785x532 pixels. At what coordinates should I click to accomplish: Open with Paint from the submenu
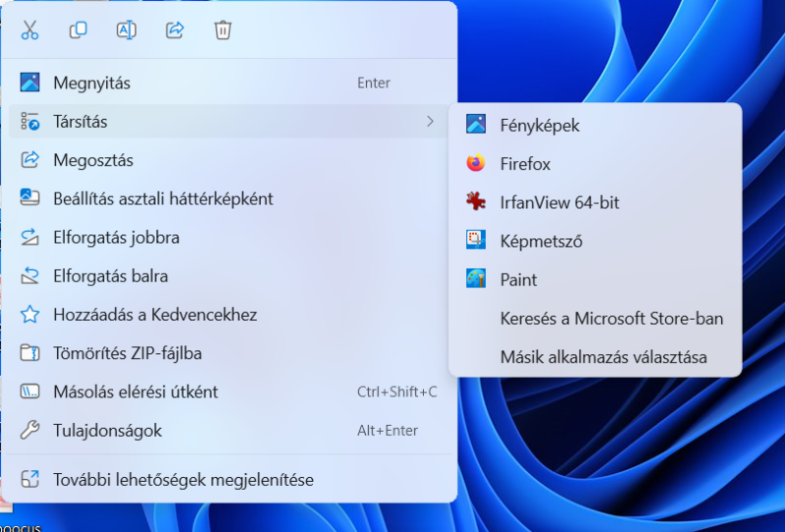tap(596, 279)
